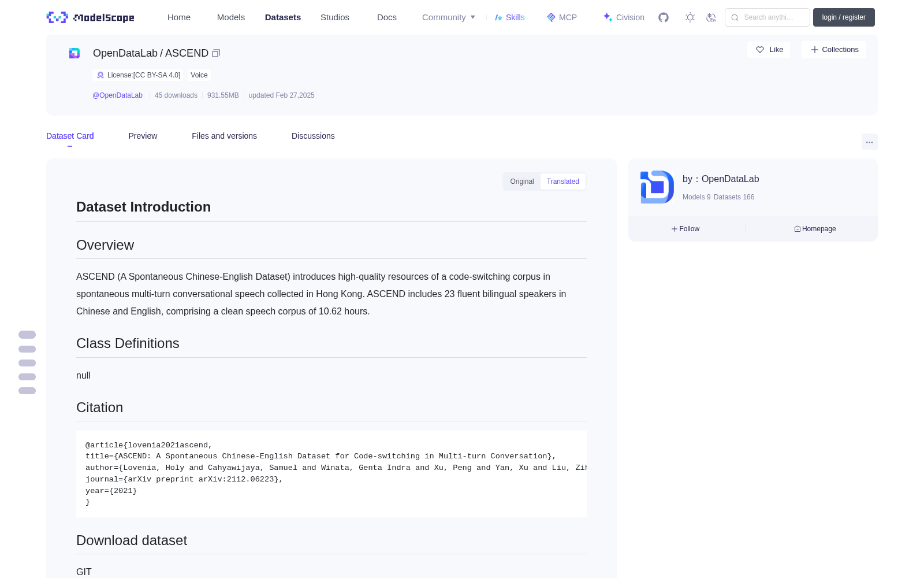Click the "Class Definitions" heading
The height and width of the screenshot is (578, 924).
point(128,343)
